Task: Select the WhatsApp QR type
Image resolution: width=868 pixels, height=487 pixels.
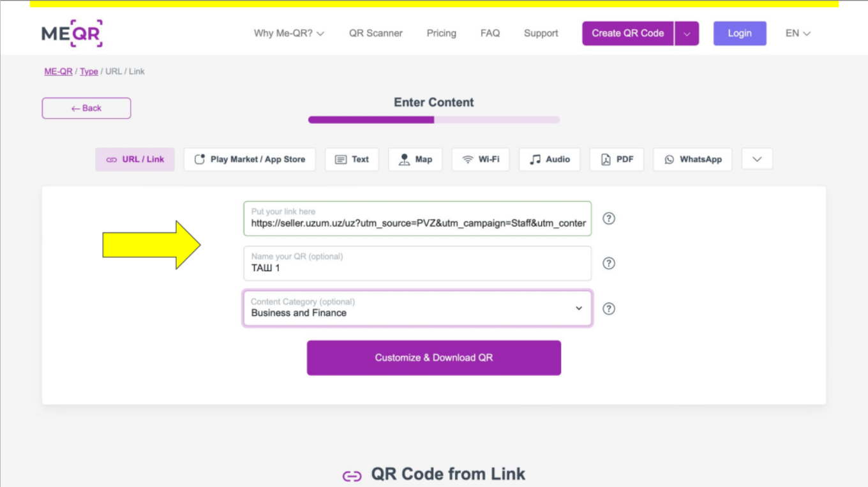Action: (x=692, y=160)
